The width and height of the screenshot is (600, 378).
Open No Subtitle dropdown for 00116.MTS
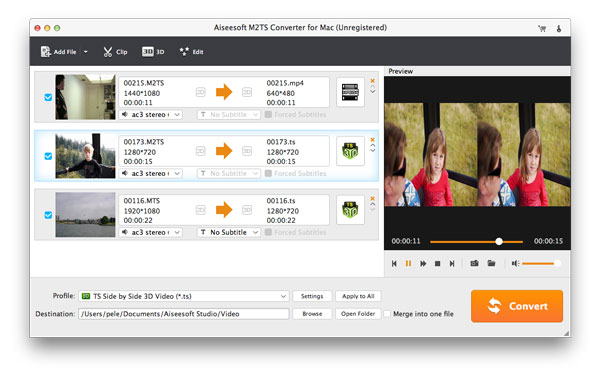point(229,232)
